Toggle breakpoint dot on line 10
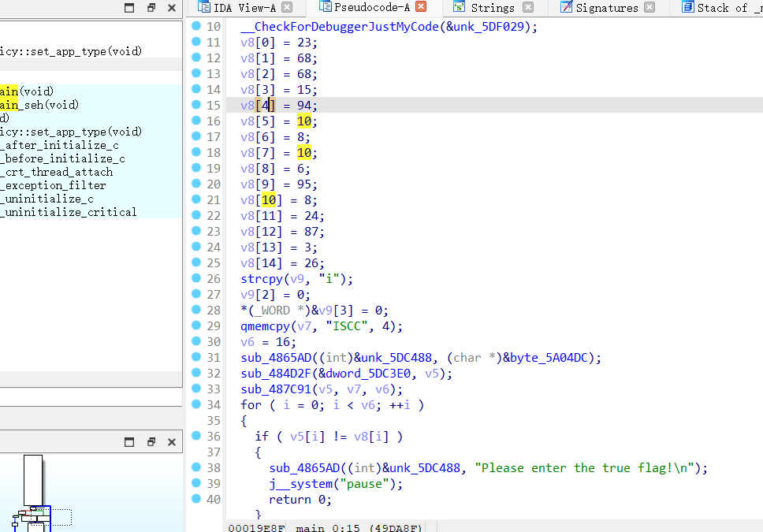763x532 pixels. tap(196, 26)
